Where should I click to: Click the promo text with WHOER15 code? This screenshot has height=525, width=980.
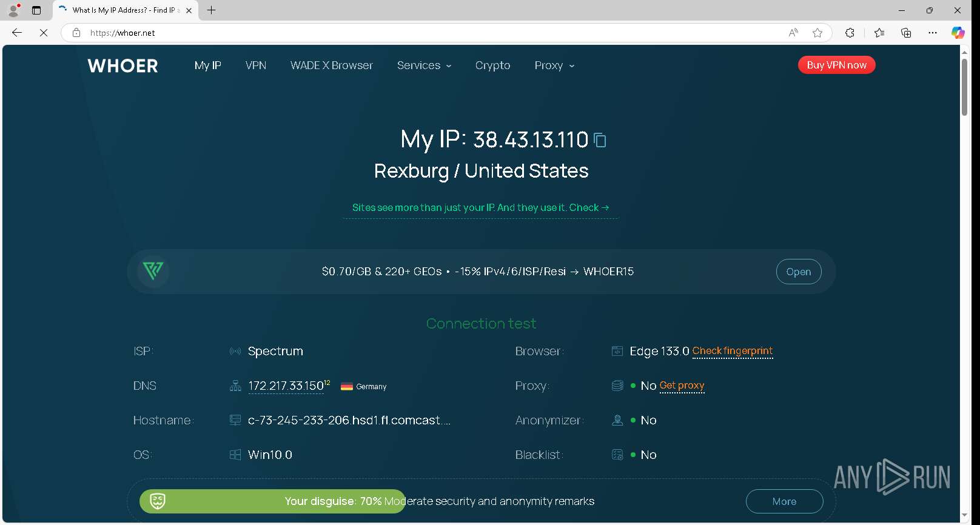pos(478,272)
